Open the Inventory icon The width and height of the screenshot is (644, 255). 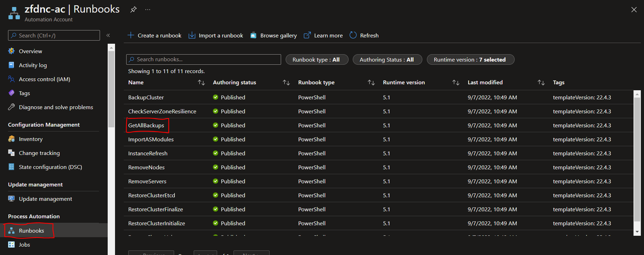click(12, 139)
